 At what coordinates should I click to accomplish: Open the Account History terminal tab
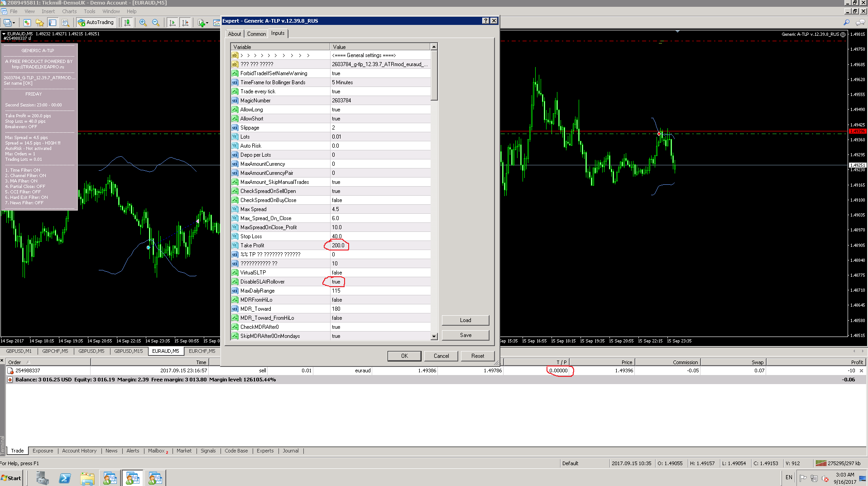(79, 451)
